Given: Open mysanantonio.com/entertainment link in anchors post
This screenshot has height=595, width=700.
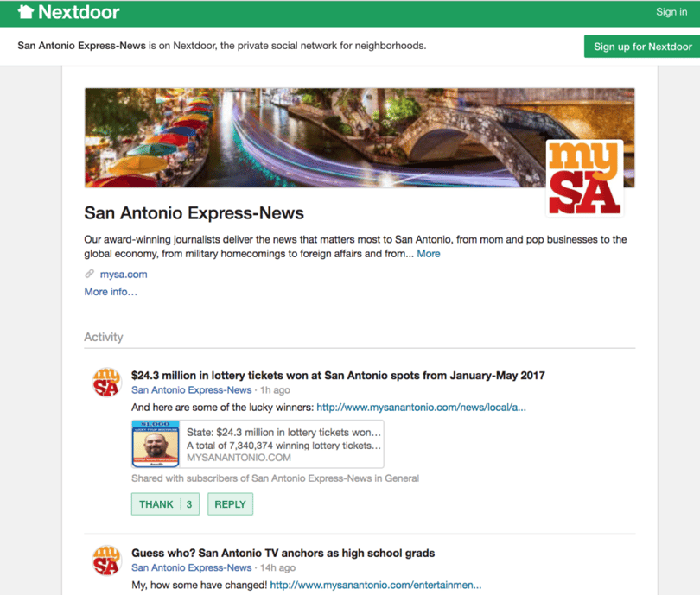Looking at the screenshot, I should pyautogui.click(x=376, y=585).
